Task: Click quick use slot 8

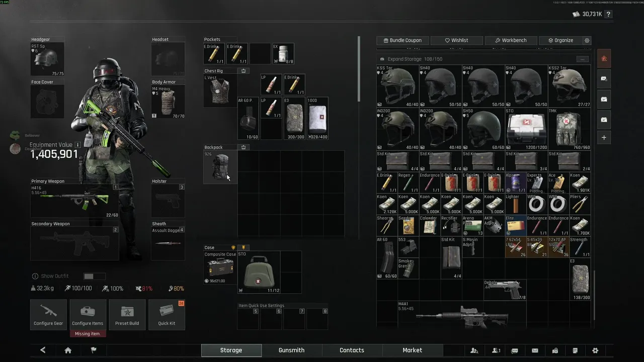Action: [317, 319]
